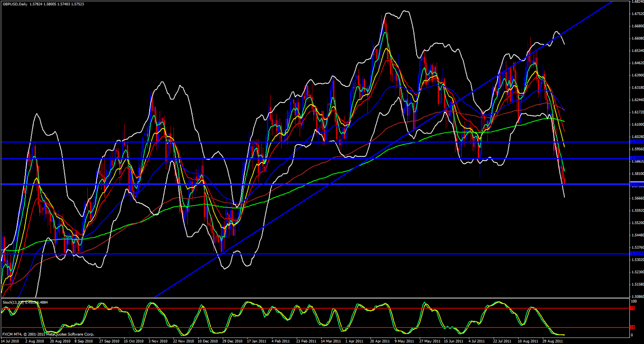The width and height of the screenshot is (644, 344).
Task: Click the red 75 stochastic level tag
Action: pyautogui.click(x=632, y=308)
